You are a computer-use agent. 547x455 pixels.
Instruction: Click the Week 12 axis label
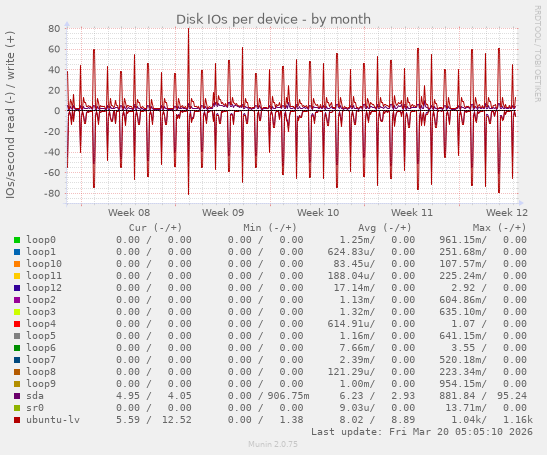click(507, 212)
